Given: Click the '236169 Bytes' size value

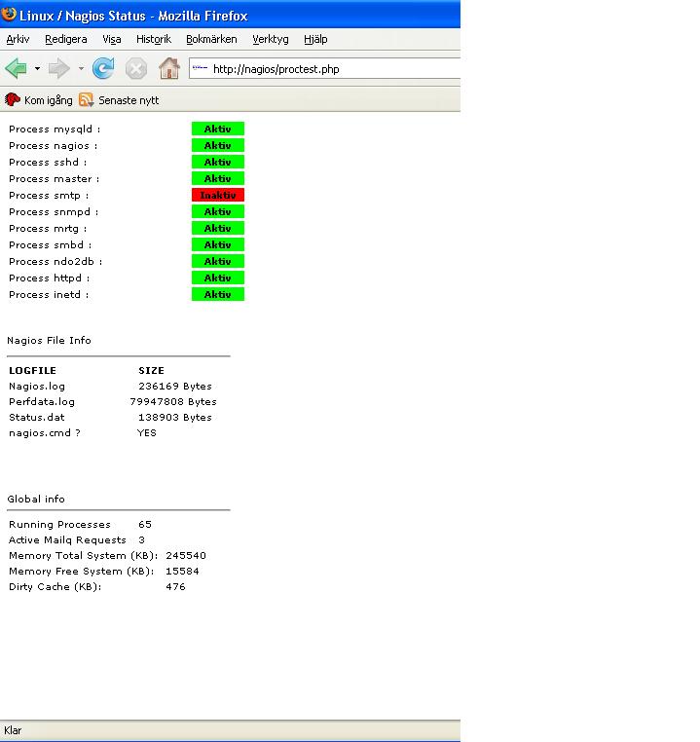Looking at the screenshot, I should point(175,387).
